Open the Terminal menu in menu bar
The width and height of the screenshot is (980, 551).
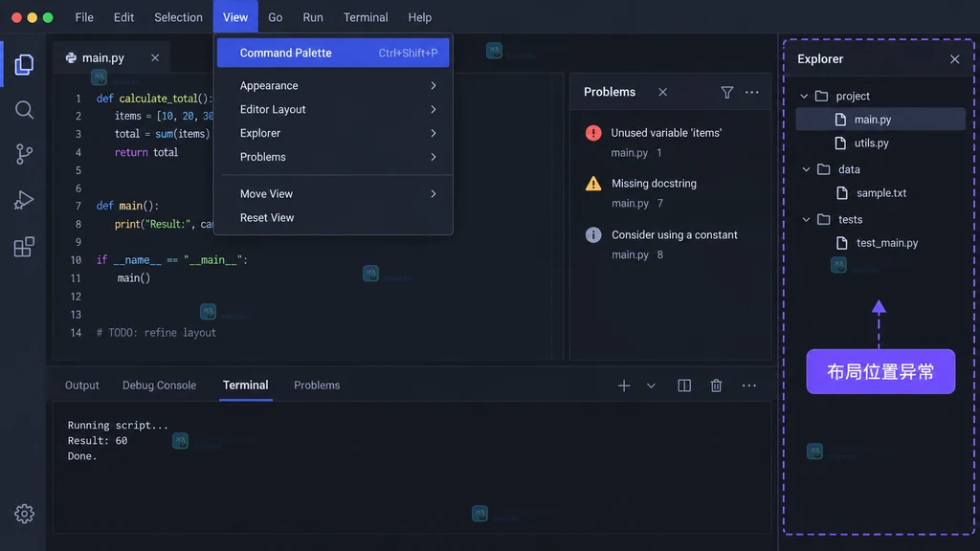(x=366, y=17)
